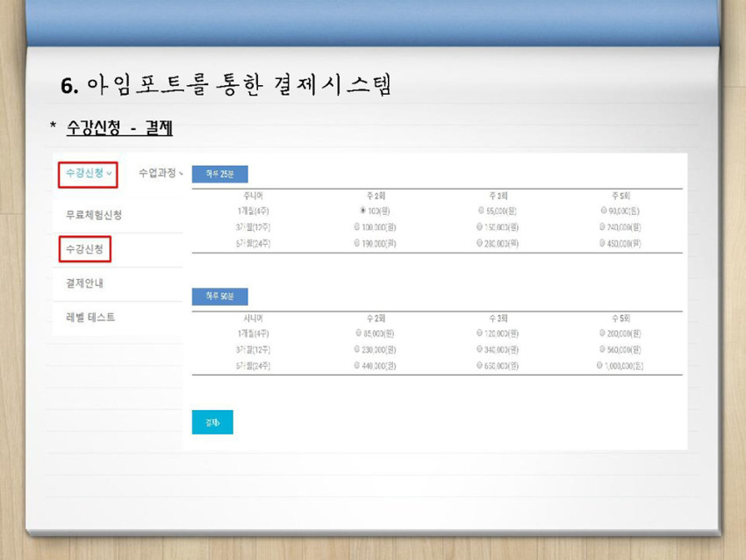746x560 pixels.
Task: Click 주 5회 header in senior table
Action: pyautogui.click(x=620, y=319)
